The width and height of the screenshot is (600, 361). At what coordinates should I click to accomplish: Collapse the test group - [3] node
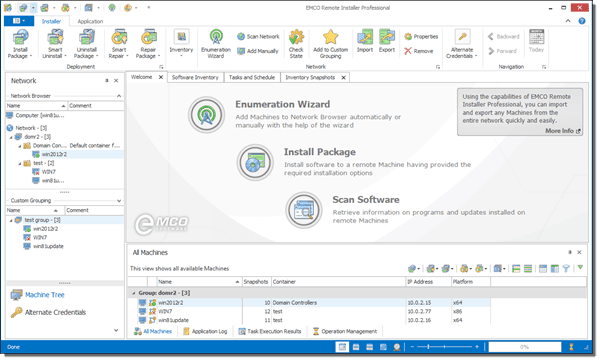11,221
